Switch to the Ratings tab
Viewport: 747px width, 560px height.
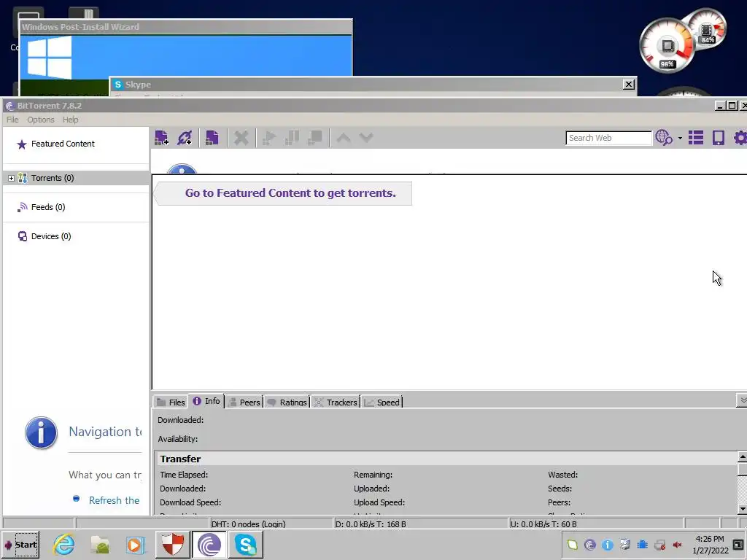point(287,402)
